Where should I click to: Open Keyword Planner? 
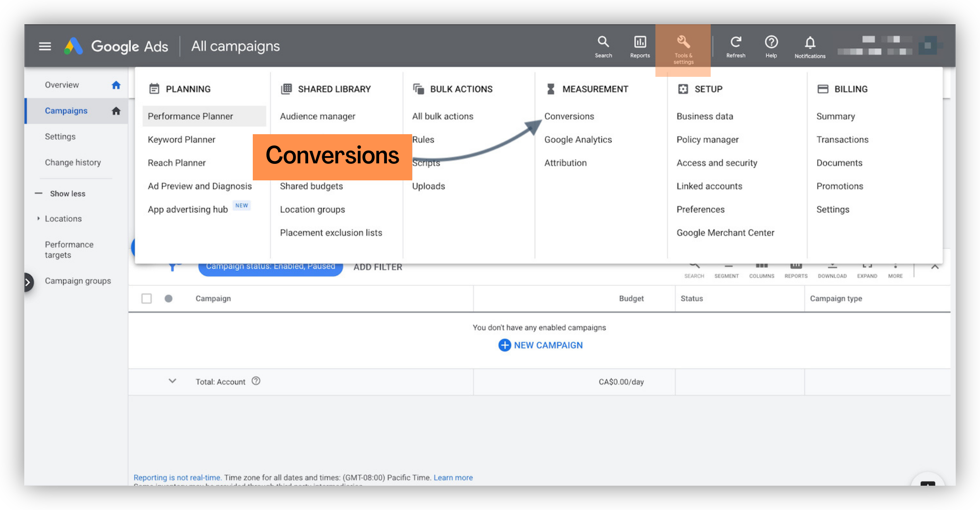[181, 140]
